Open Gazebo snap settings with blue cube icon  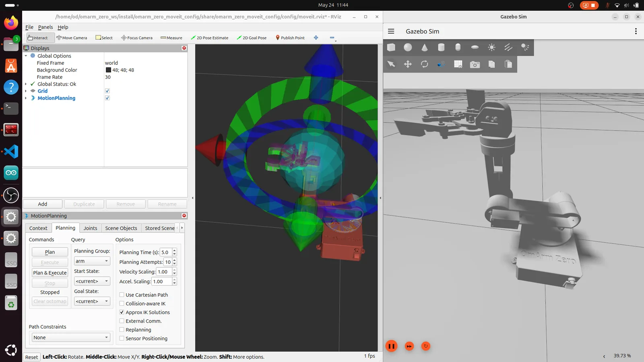pos(441,64)
